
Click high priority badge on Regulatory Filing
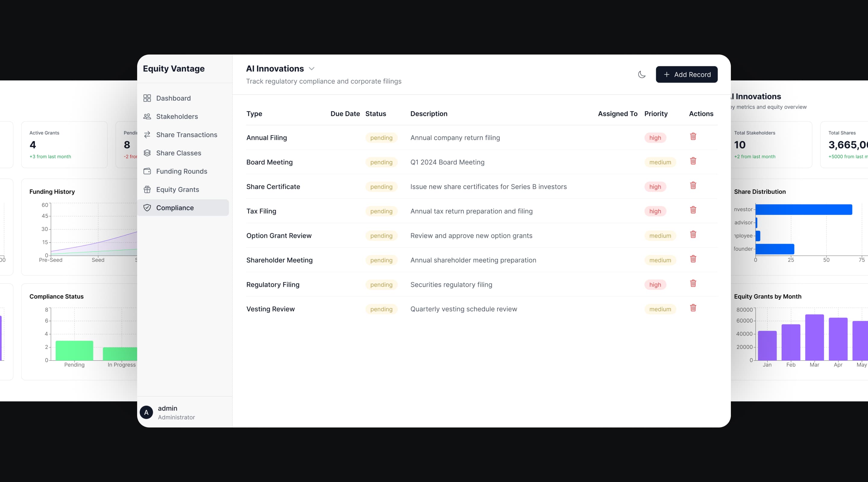(x=655, y=285)
